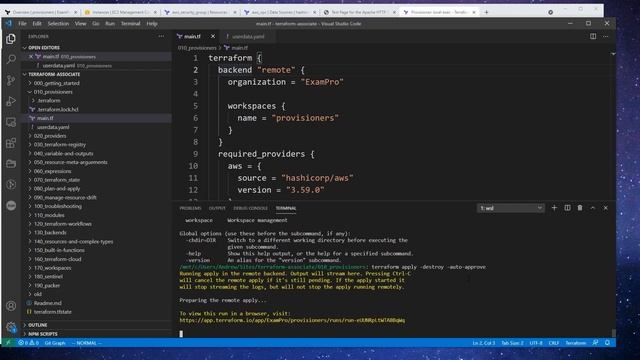Close the terminal panel
This screenshot has width=640, height=360.
click(606, 208)
